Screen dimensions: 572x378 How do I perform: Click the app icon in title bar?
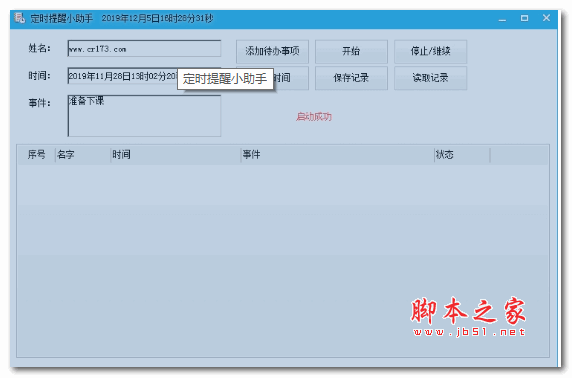coord(19,18)
